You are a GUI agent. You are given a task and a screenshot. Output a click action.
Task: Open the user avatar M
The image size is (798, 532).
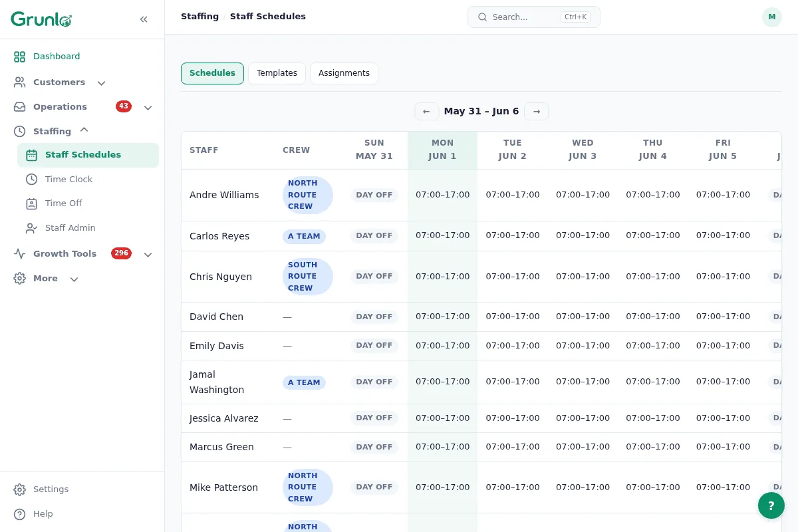(x=771, y=17)
